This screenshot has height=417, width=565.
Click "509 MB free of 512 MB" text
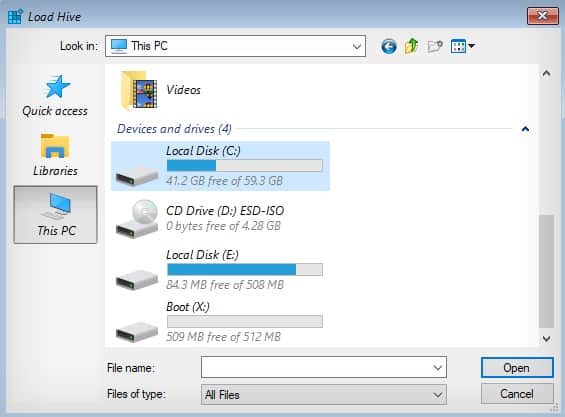[223, 337]
